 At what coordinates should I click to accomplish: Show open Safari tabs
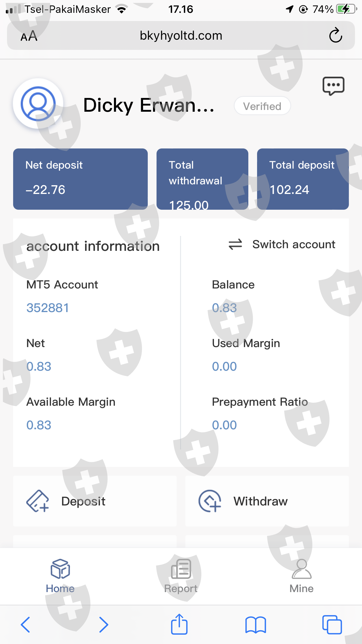point(332,625)
